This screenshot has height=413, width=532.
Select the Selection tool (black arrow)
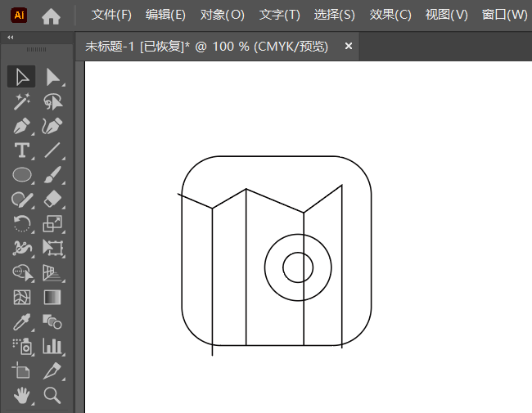tap(22, 77)
